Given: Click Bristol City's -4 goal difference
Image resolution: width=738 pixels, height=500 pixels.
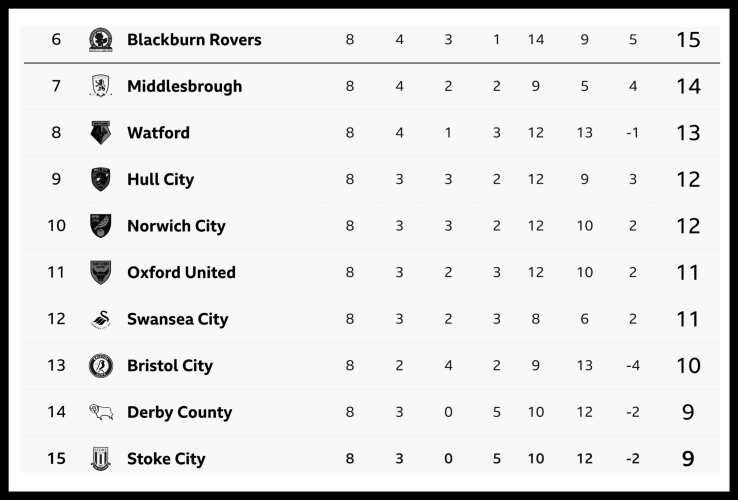Looking at the screenshot, I should click(x=633, y=366).
